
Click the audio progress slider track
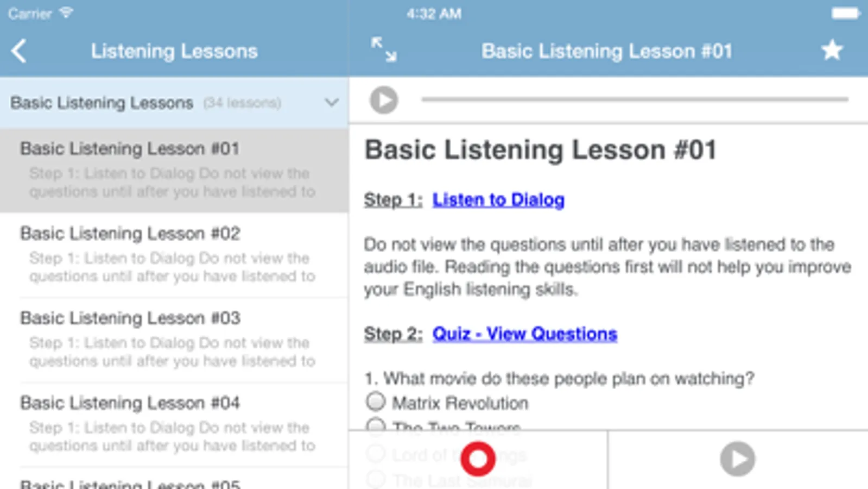(634, 99)
